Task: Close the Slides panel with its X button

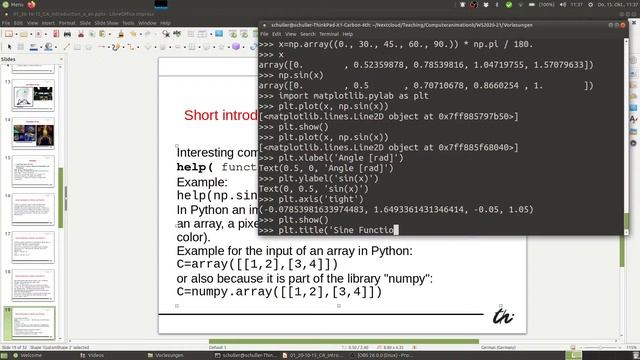Action: point(61,59)
